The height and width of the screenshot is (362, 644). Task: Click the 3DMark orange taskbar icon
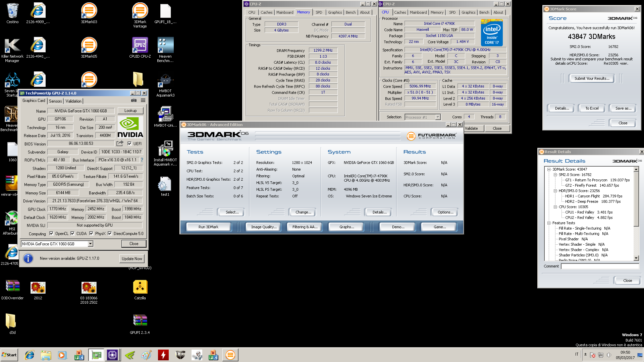(230, 355)
